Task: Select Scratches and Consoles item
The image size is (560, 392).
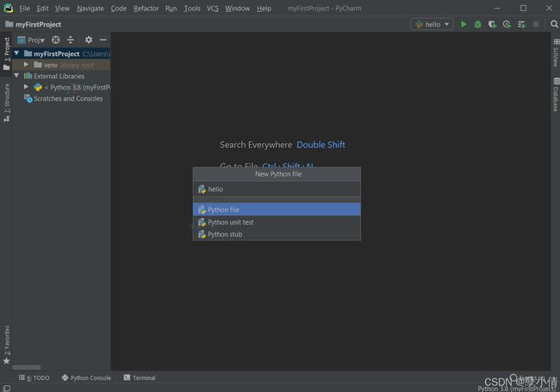Action: 63,98
